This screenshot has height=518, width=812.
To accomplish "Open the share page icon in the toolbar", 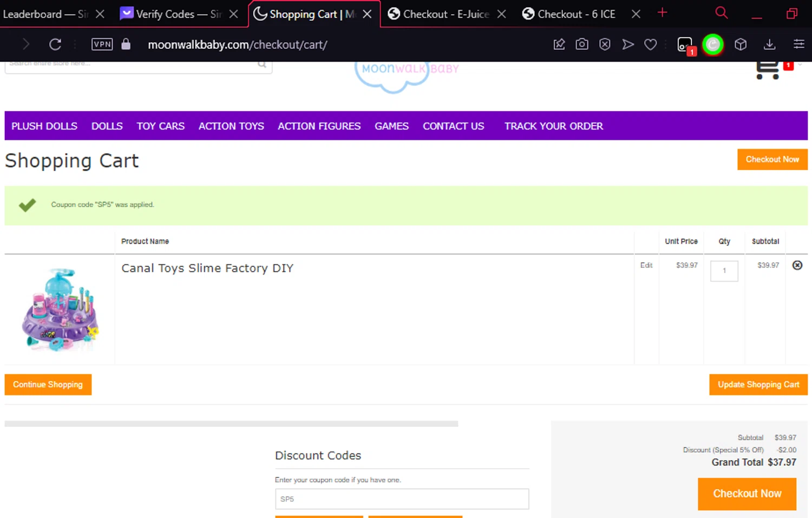I will pyautogui.click(x=559, y=44).
